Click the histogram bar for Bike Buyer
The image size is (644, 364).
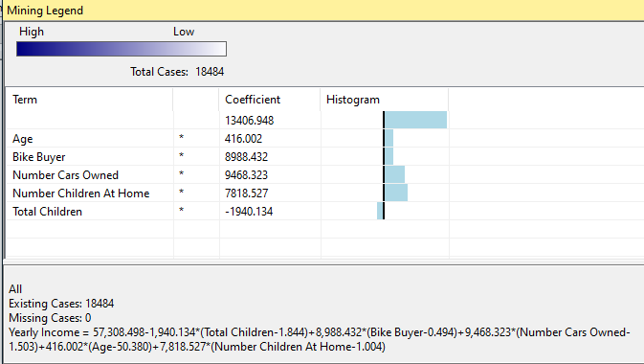[x=389, y=156]
